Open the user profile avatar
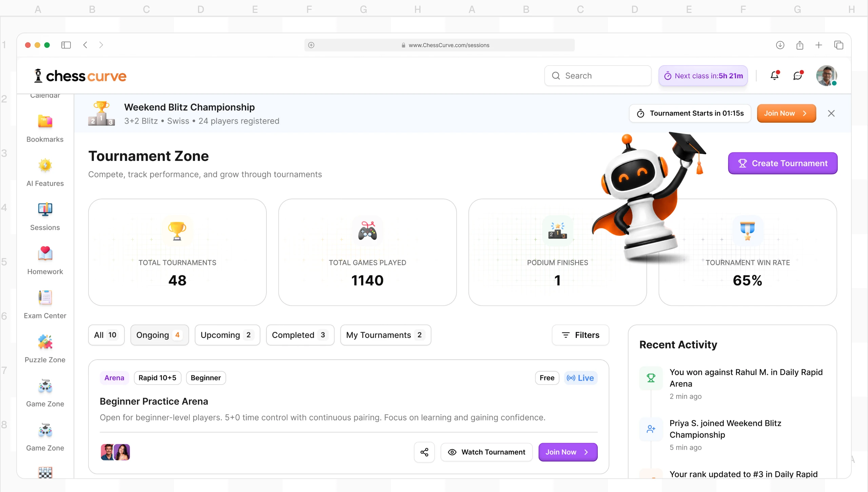The height and width of the screenshot is (492, 868). tap(827, 75)
